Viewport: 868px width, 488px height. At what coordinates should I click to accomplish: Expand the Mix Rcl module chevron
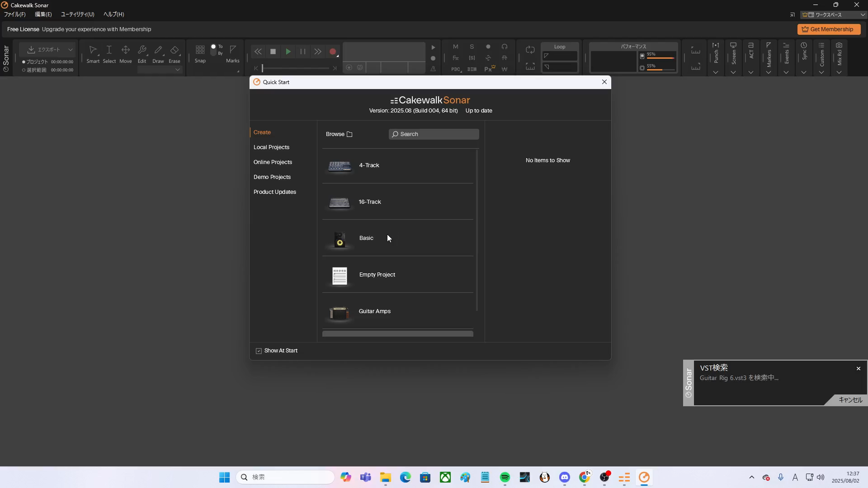pyautogui.click(x=839, y=72)
